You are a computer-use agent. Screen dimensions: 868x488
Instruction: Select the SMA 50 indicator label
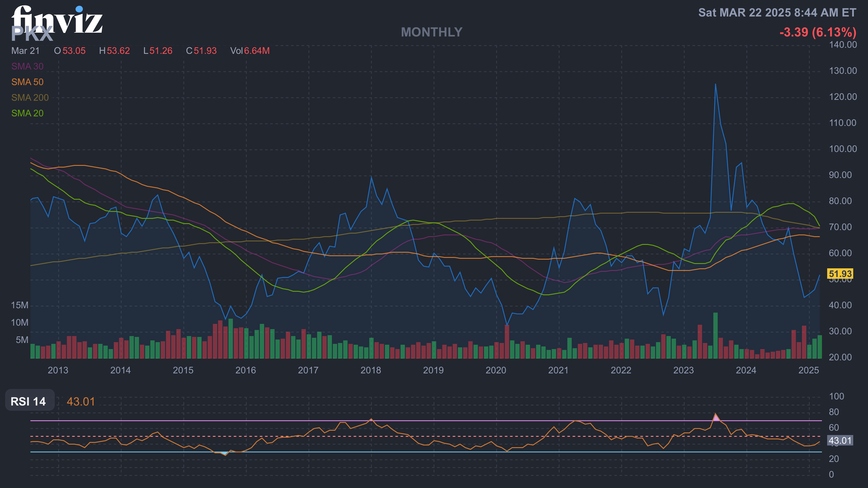point(27,82)
